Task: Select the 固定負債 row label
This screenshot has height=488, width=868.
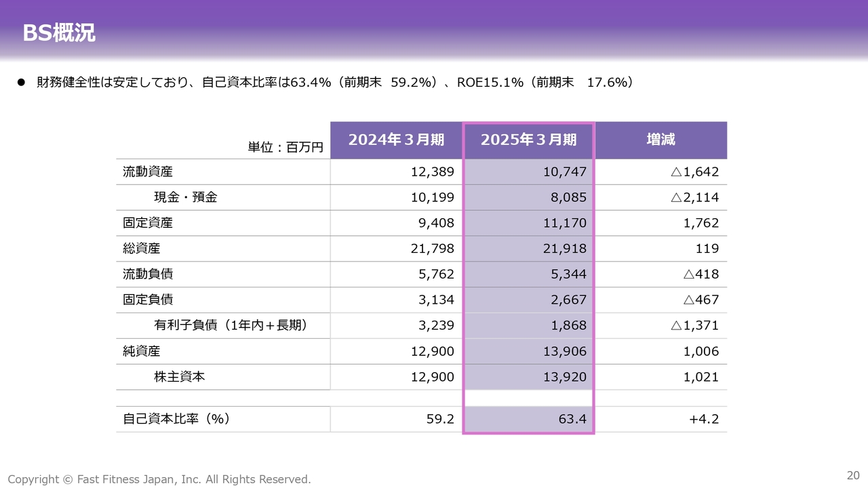Action: (148, 300)
